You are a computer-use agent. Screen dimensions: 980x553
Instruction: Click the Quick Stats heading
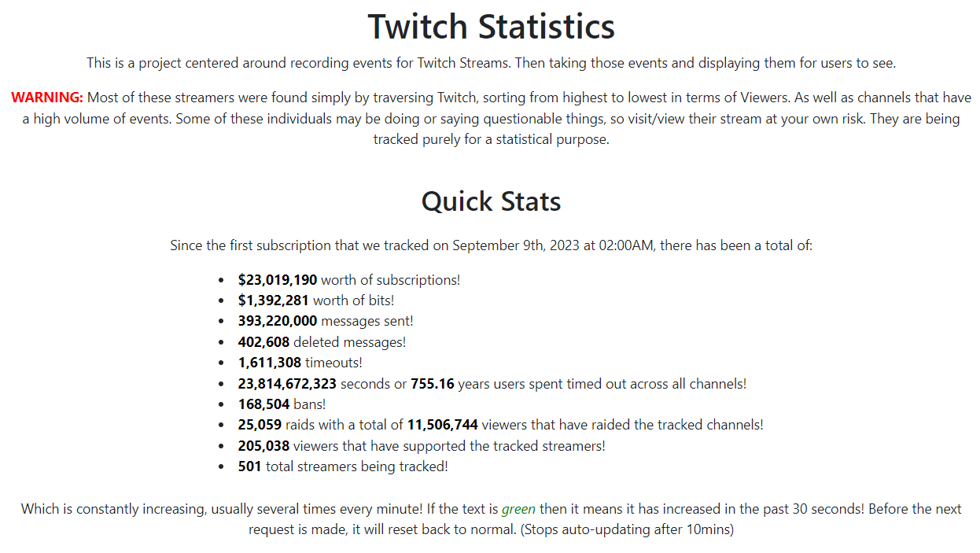[x=491, y=201]
